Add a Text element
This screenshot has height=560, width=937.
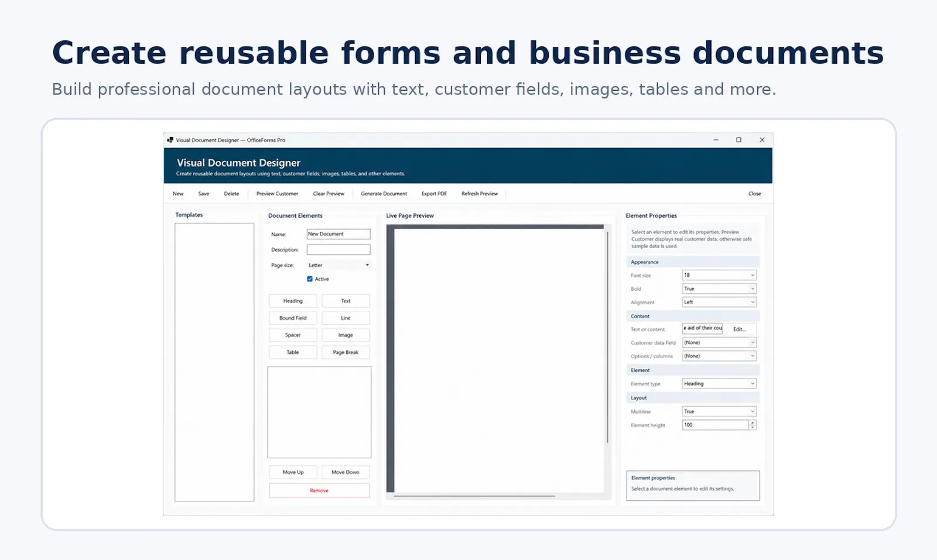(346, 301)
